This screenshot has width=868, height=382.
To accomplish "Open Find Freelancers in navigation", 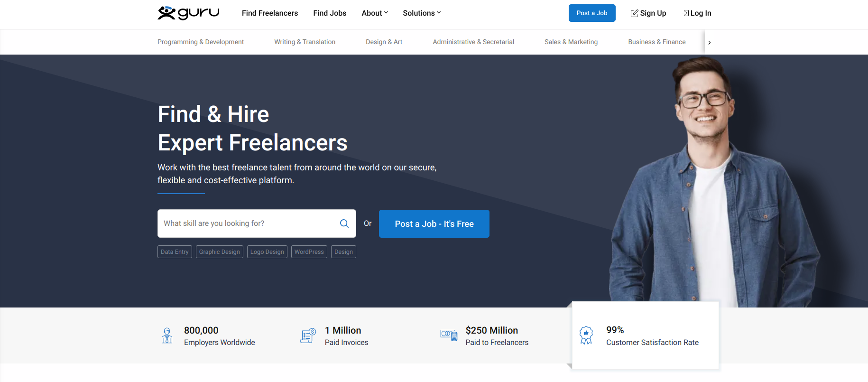I will pyautogui.click(x=270, y=13).
